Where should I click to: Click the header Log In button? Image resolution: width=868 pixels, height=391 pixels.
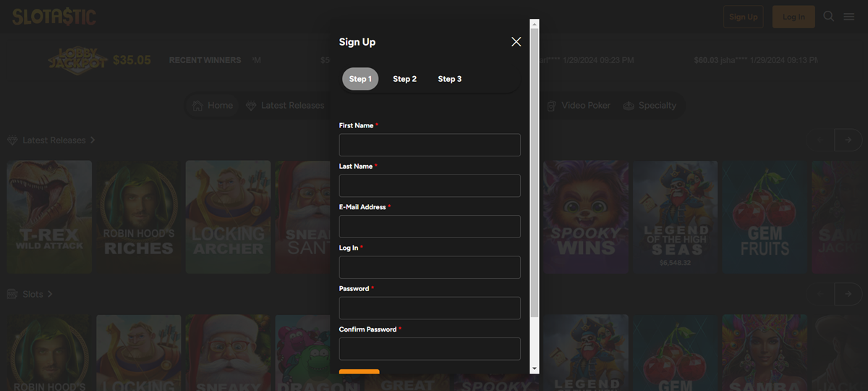793,17
